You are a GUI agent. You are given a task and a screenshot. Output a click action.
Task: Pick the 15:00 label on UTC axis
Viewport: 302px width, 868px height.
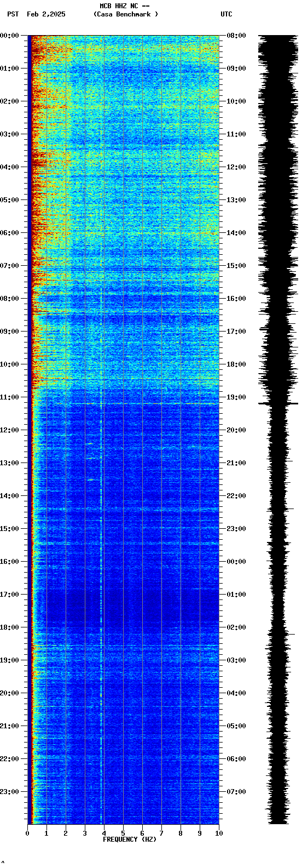(236, 266)
